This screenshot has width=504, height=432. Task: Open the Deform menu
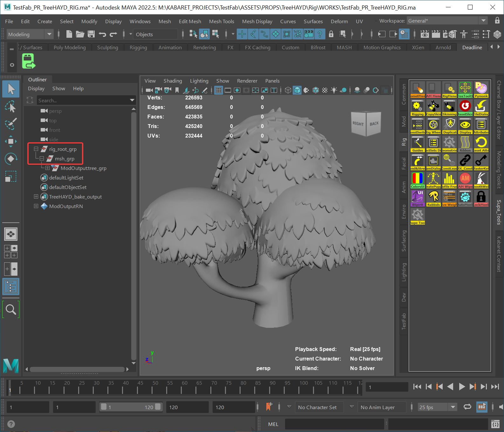coord(339,21)
